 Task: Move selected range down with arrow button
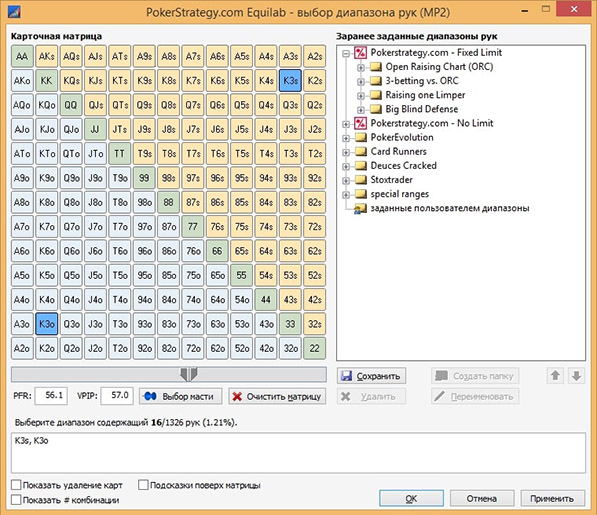pos(576,376)
